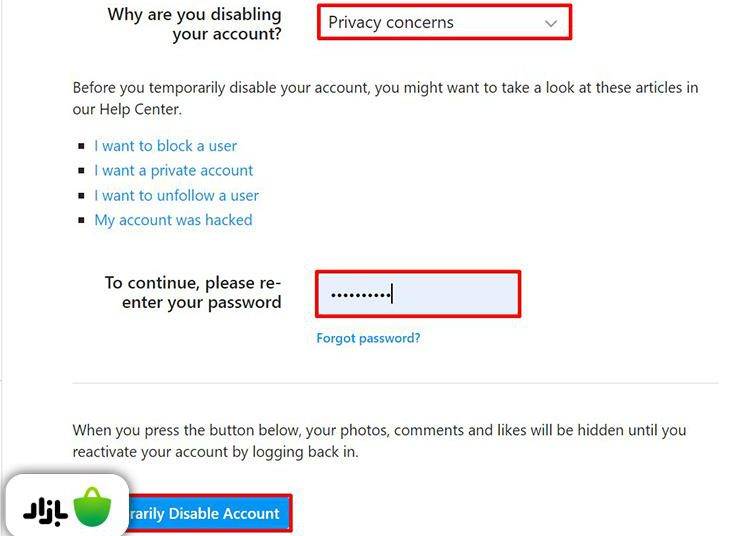The width and height of the screenshot is (750, 536).
Task: Click the bullet beside "I want to unfollow a user"
Action: 82,197
